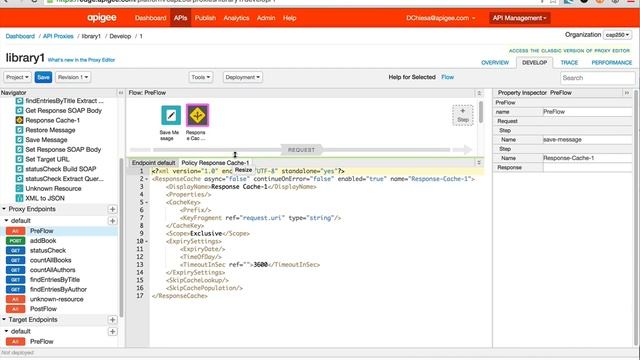Go to Dashboard in top menu
Viewport: 640px width, 360px height.
tap(151, 18)
